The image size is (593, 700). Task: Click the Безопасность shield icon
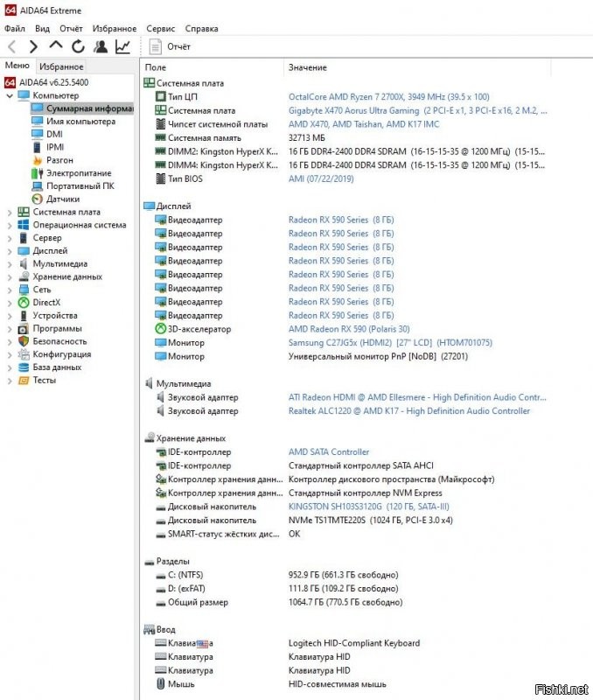coord(24,341)
